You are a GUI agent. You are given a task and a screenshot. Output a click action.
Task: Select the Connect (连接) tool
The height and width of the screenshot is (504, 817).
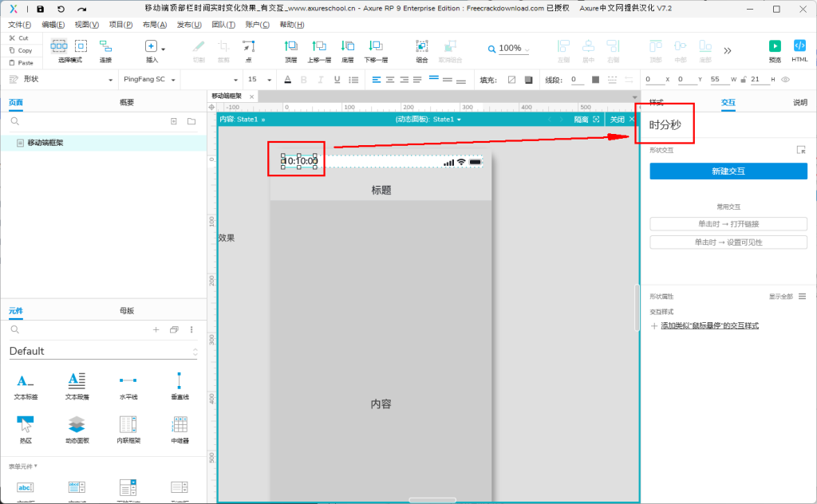(x=105, y=46)
